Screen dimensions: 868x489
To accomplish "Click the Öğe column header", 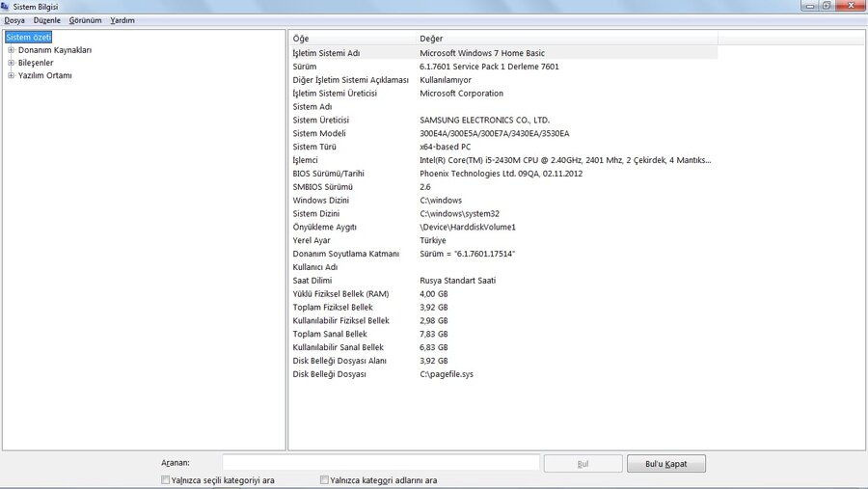I will tap(352, 39).
